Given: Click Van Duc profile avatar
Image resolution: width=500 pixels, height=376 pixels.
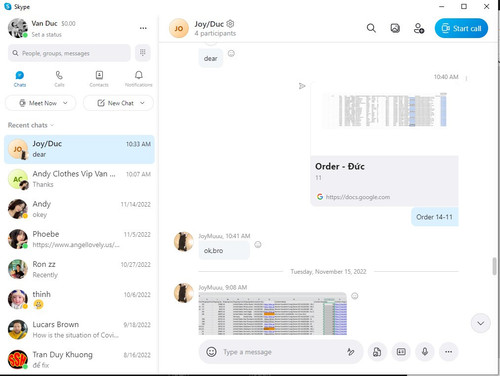Looking at the screenshot, I should tap(18, 28).
